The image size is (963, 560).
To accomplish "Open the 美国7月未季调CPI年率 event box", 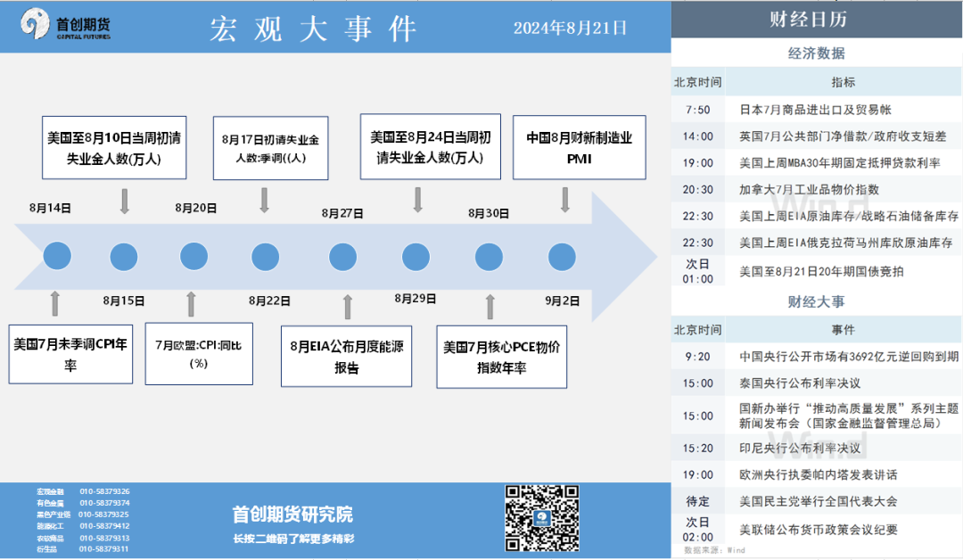I will click(x=70, y=354).
